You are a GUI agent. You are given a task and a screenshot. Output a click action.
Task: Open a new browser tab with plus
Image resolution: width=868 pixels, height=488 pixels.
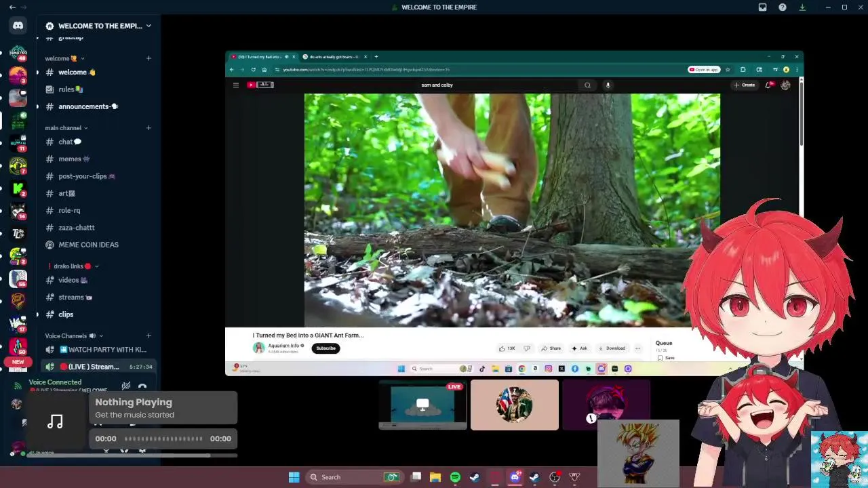coord(376,57)
